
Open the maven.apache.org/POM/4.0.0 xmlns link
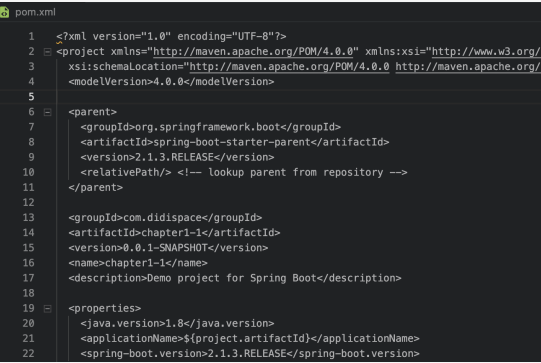pos(253,52)
